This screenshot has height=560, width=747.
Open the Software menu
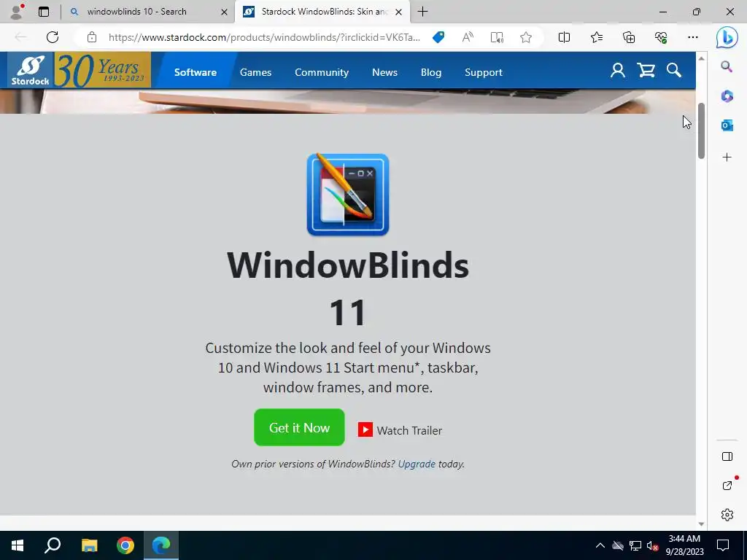pyautogui.click(x=196, y=72)
